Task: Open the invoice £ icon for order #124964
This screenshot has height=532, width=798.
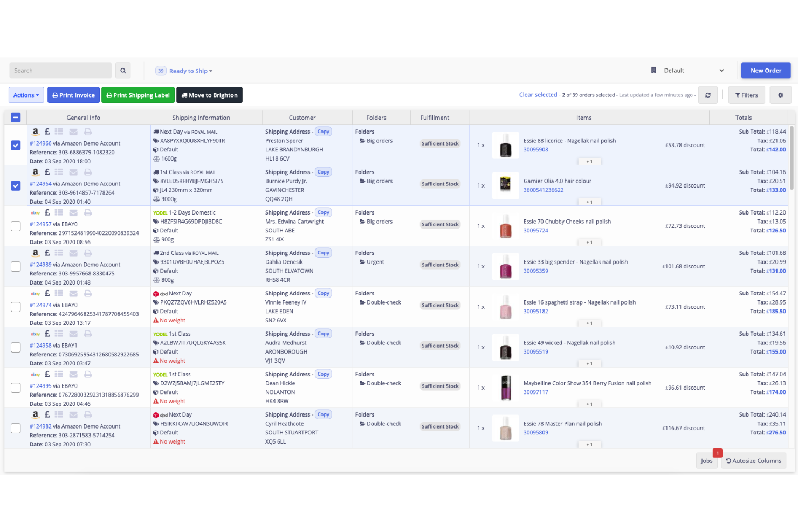Action: 47,171
